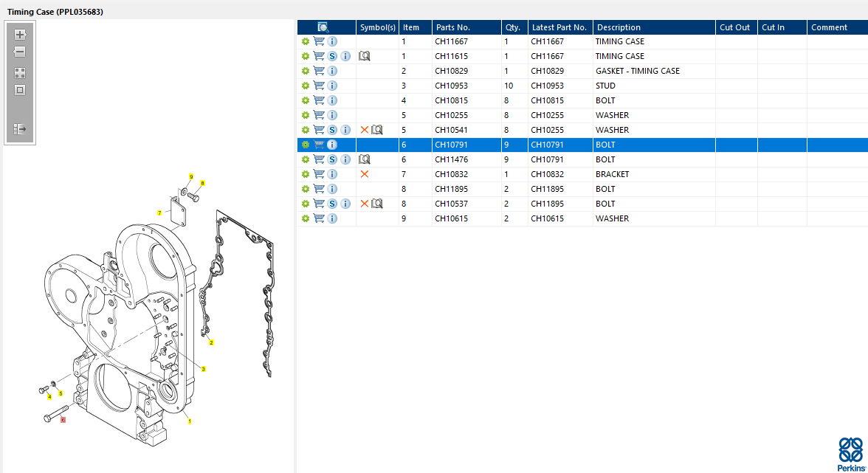
Task: Click quantity 10 in the STUD row
Action: (509, 86)
